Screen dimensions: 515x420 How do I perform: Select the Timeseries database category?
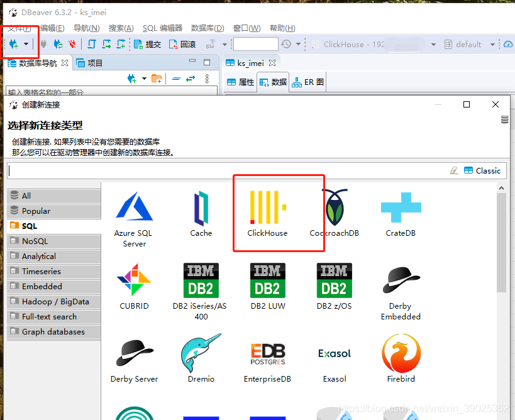[53, 271]
